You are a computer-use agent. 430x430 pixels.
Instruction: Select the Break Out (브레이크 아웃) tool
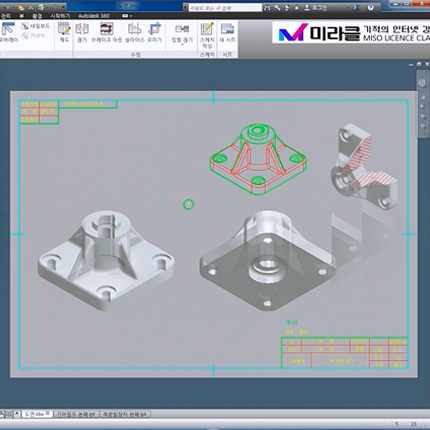(x=107, y=33)
